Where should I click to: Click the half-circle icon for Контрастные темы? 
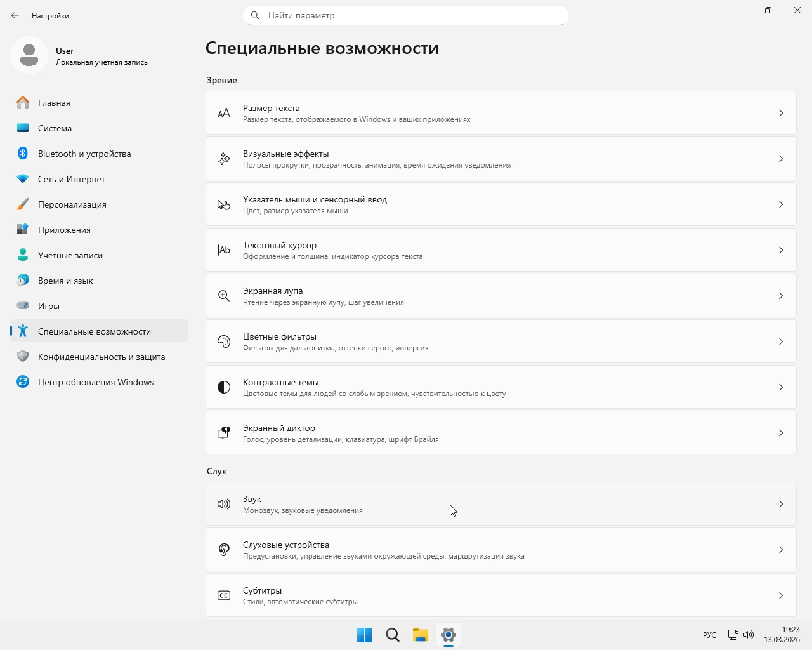[224, 387]
